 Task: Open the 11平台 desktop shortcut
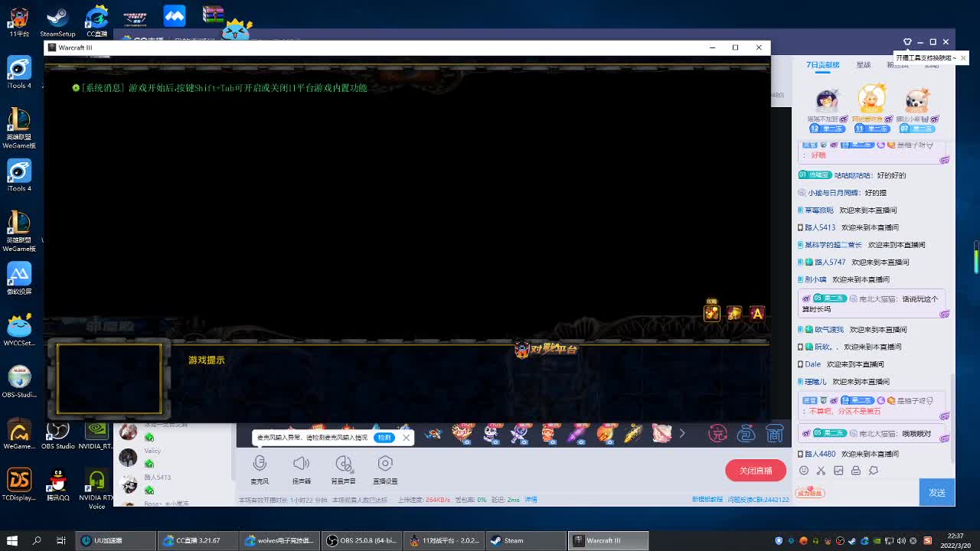pyautogui.click(x=19, y=22)
